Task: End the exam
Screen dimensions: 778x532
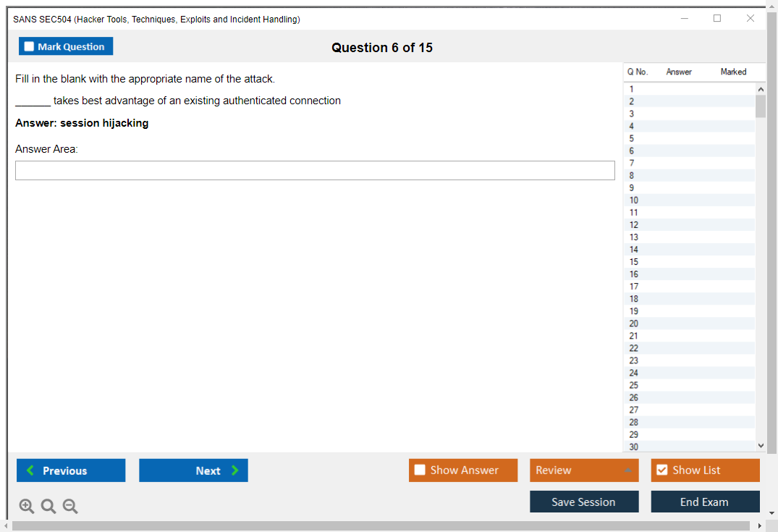Action: (705, 502)
